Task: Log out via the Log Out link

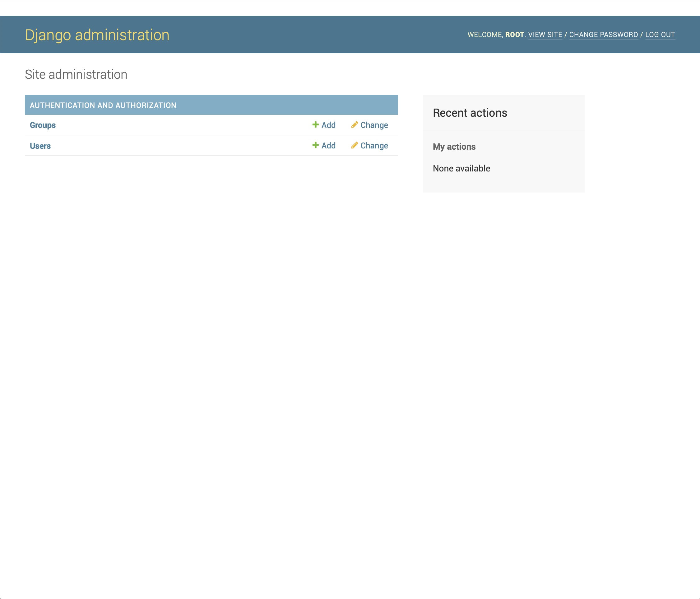Action: click(x=660, y=35)
